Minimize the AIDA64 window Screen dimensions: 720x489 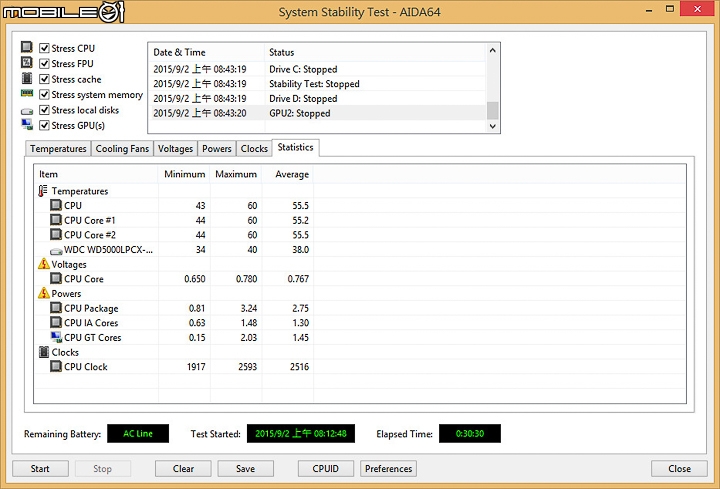point(649,10)
